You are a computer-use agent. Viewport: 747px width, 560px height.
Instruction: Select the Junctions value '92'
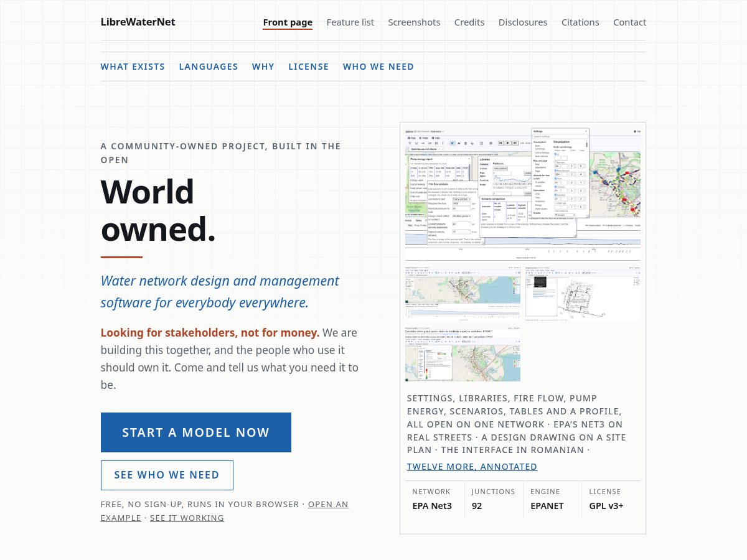coord(477,506)
